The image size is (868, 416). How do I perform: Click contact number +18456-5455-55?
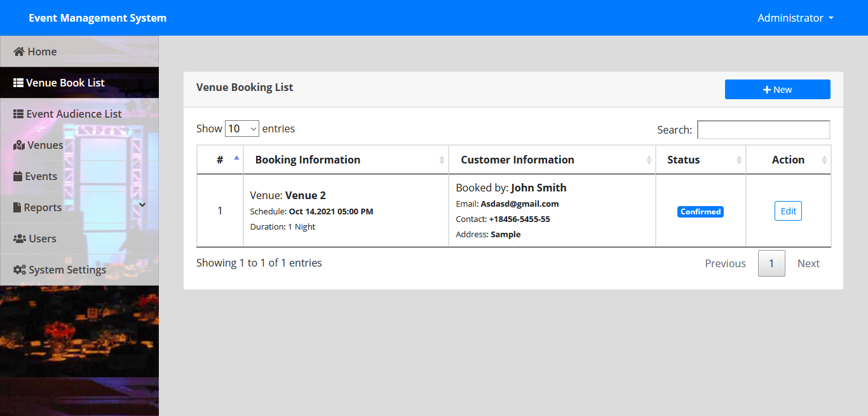[x=519, y=219]
